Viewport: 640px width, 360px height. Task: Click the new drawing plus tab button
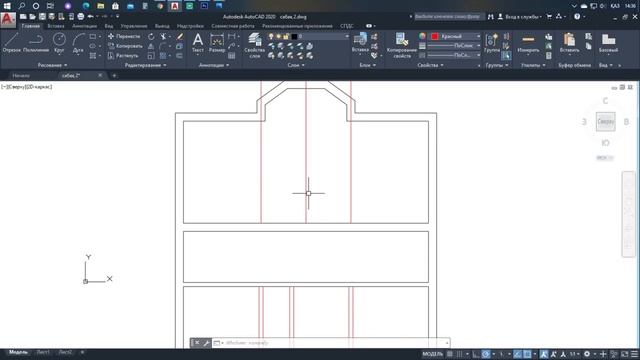pos(114,76)
